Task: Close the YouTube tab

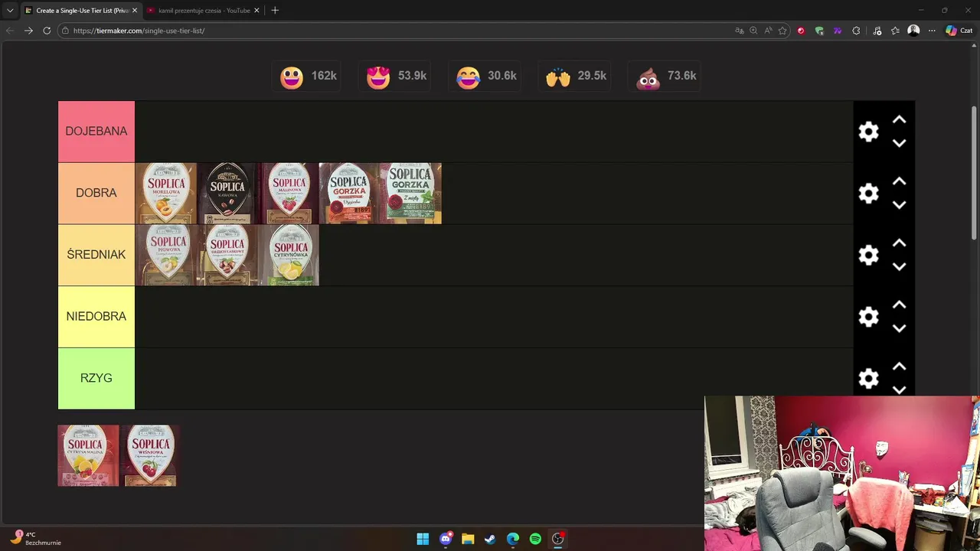Action: (x=256, y=11)
